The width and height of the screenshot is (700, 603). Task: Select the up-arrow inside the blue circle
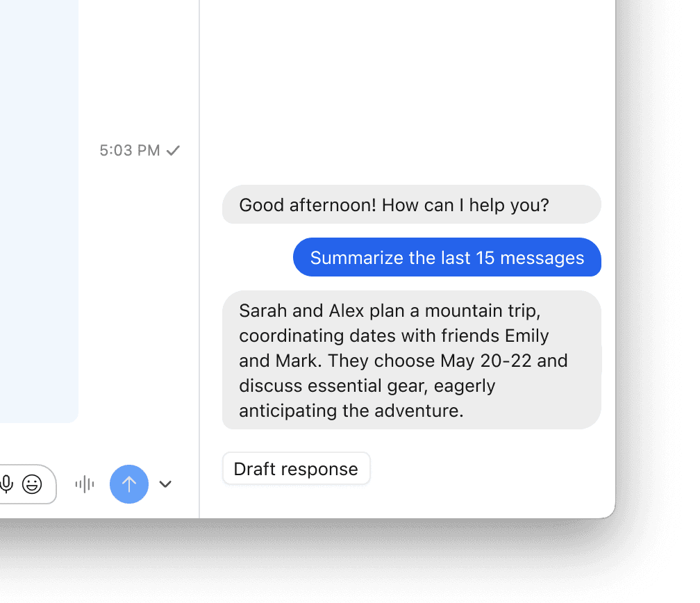click(129, 484)
